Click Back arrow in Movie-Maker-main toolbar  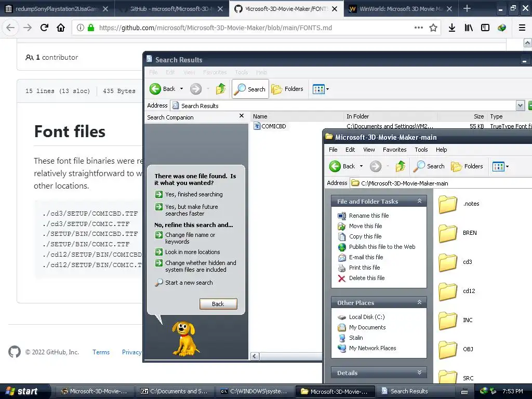pos(335,166)
